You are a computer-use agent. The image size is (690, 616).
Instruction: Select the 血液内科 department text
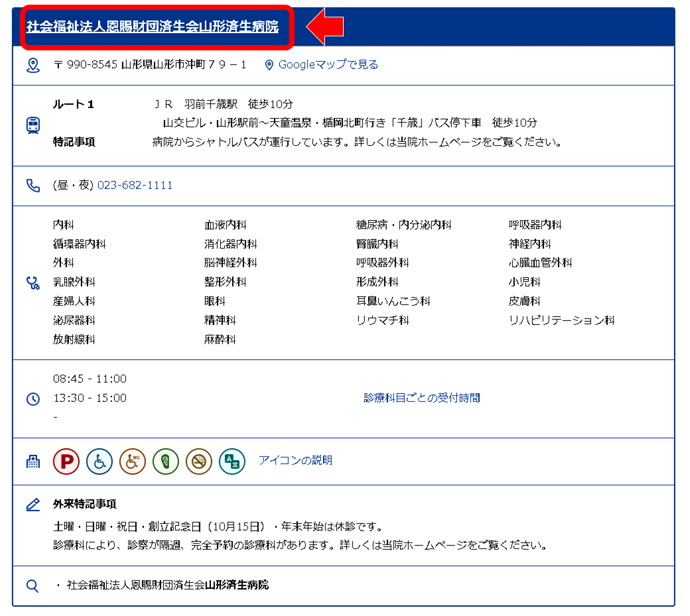(226, 225)
